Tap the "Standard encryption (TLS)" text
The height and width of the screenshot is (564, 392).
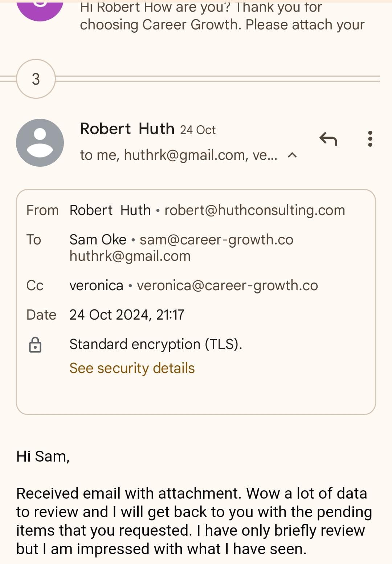[156, 344]
